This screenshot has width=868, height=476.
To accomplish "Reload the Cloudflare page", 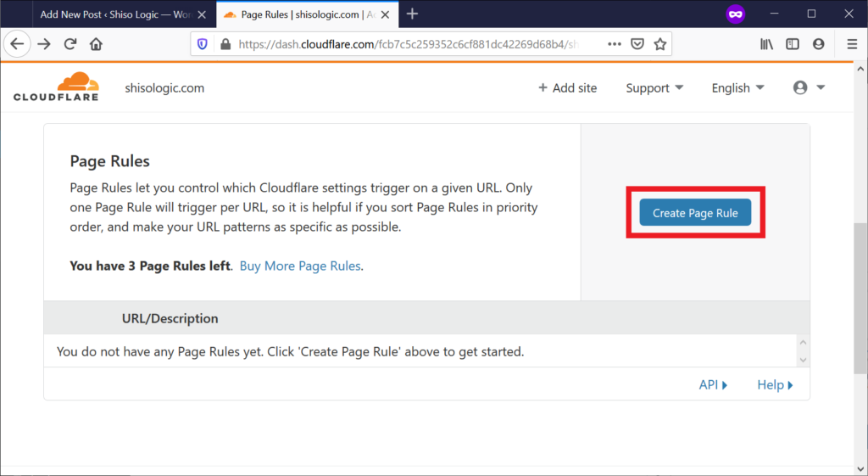I will tap(70, 44).
